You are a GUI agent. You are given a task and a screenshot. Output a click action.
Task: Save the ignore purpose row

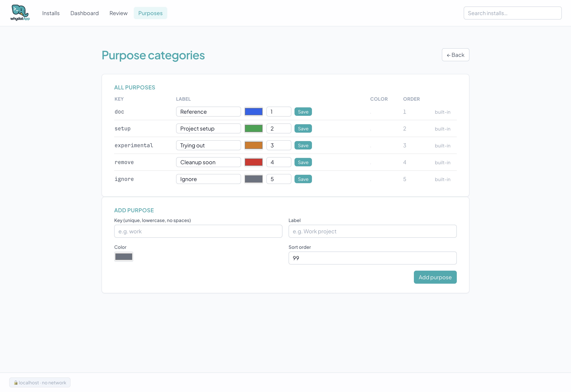click(303, 179)
